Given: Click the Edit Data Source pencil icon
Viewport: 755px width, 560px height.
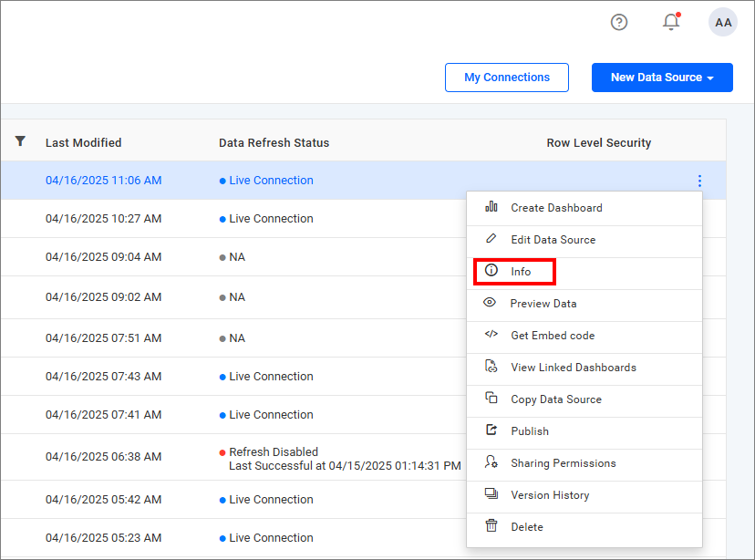Looking at the screenshot, I should coord(491,240).
